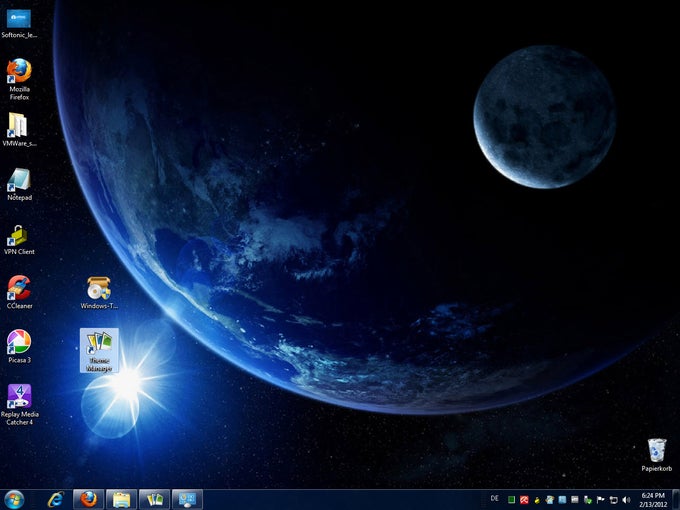This screenshot has width=680, height=510.
Task: Open the network tray icon
Action: pos(613,500)
